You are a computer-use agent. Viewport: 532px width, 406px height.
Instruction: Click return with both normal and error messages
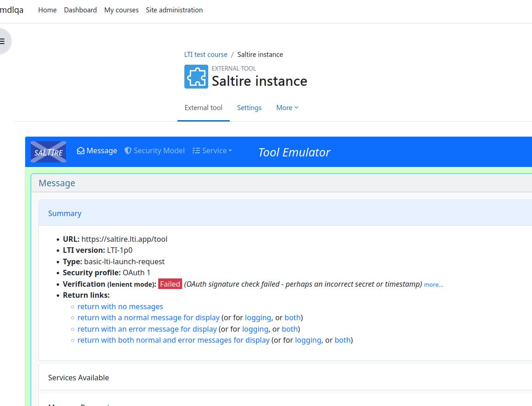tap(173, 340)
